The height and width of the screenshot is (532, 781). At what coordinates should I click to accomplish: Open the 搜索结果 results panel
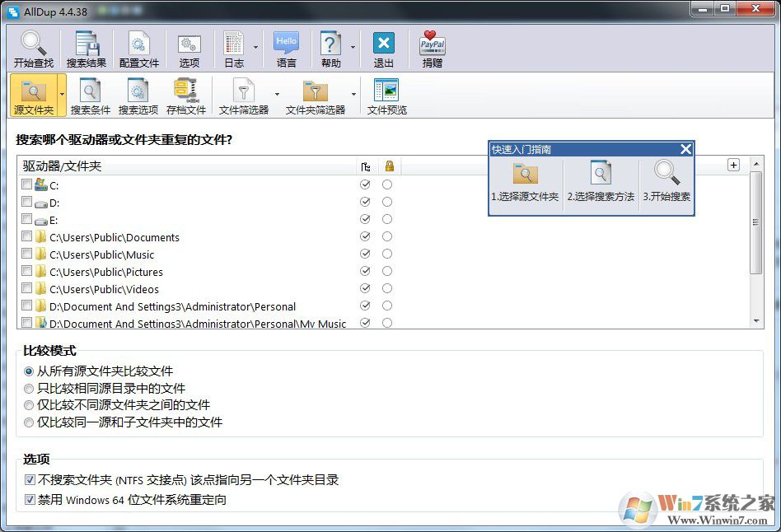pyautogui.click(x=86, y=43)
